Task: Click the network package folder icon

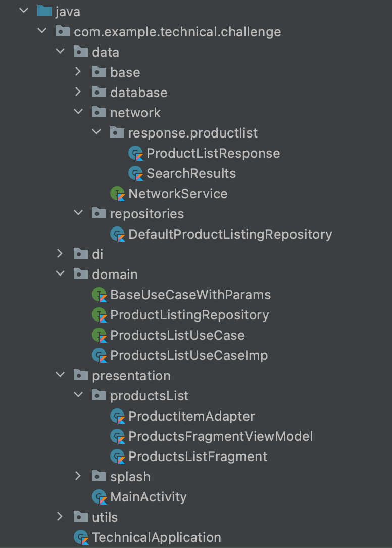Action: click(99, 113)
